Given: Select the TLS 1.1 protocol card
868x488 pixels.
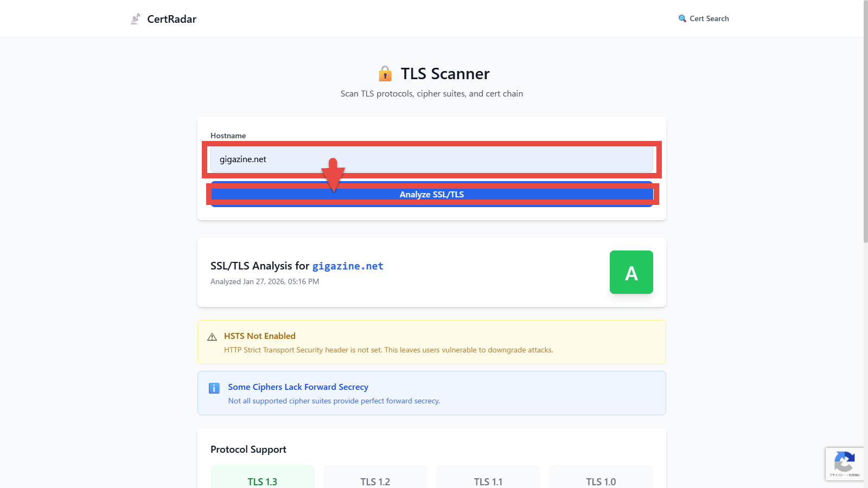Looking at the screenshot, I should pos(488,478).
